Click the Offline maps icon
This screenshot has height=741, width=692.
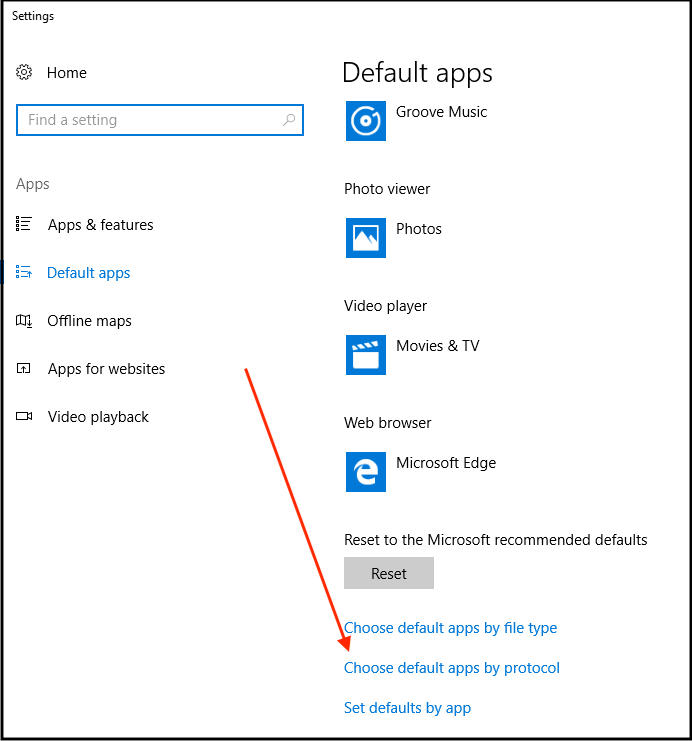[24, 321]
